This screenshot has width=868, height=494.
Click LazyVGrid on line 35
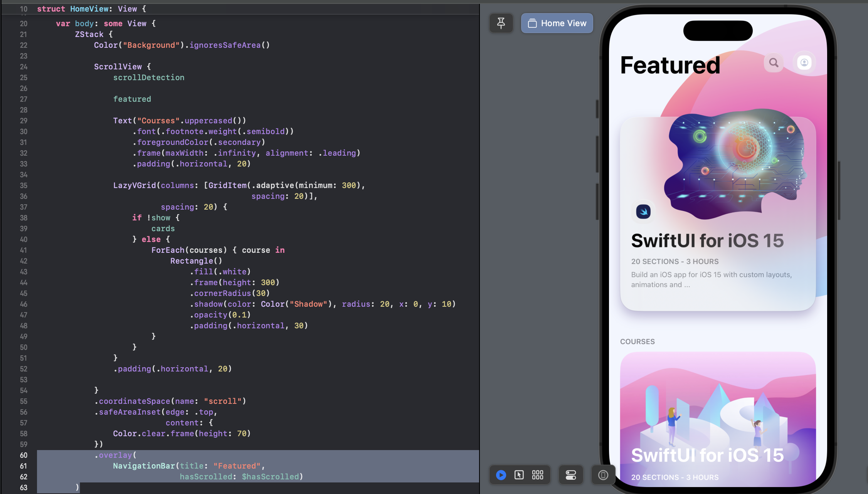(x=135, y=185)
